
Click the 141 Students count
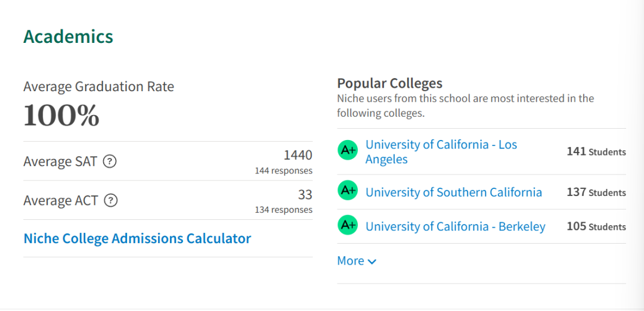tap(596, 152)
